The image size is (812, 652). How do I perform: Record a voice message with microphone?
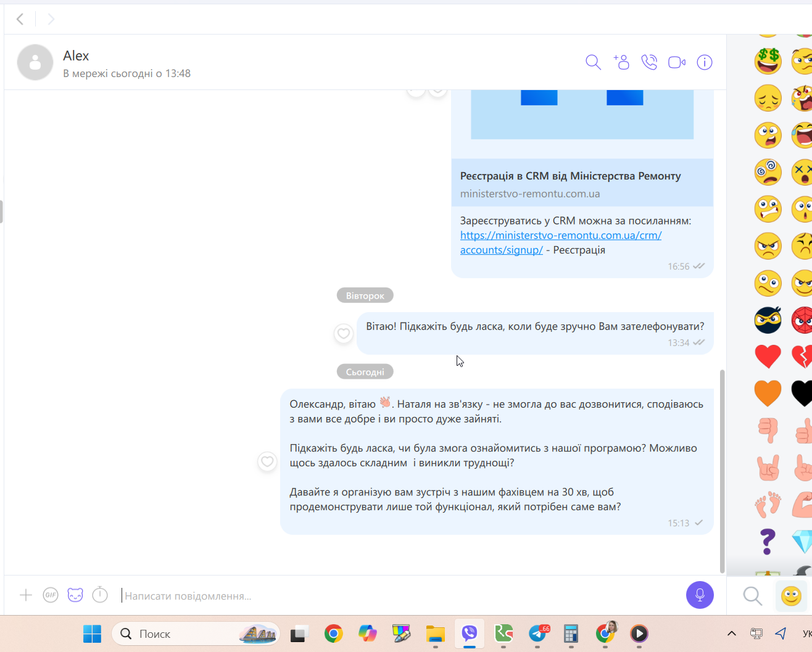pyautogui.click(x=700, y=595)
